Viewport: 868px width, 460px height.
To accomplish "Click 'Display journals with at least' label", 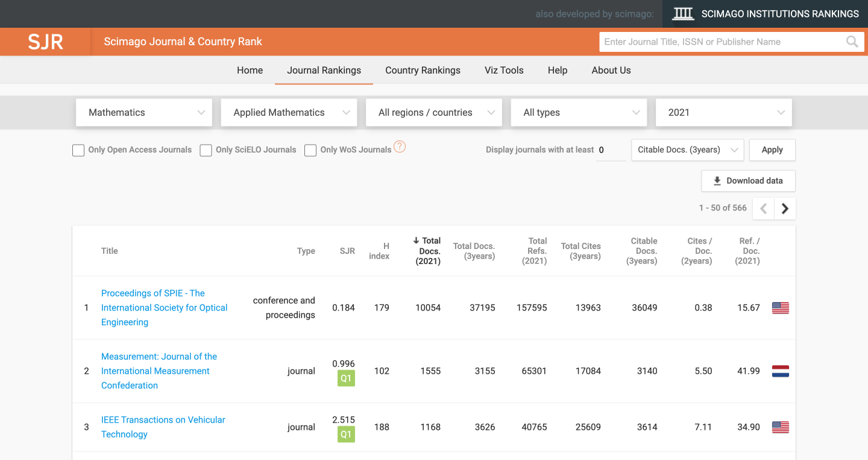I will 539,150.
